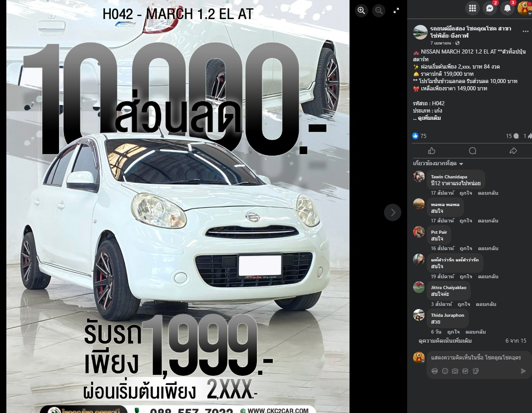Open Thida Juraphon's profile picture
This screenshot has height=413, width=532.
(419, 315)
